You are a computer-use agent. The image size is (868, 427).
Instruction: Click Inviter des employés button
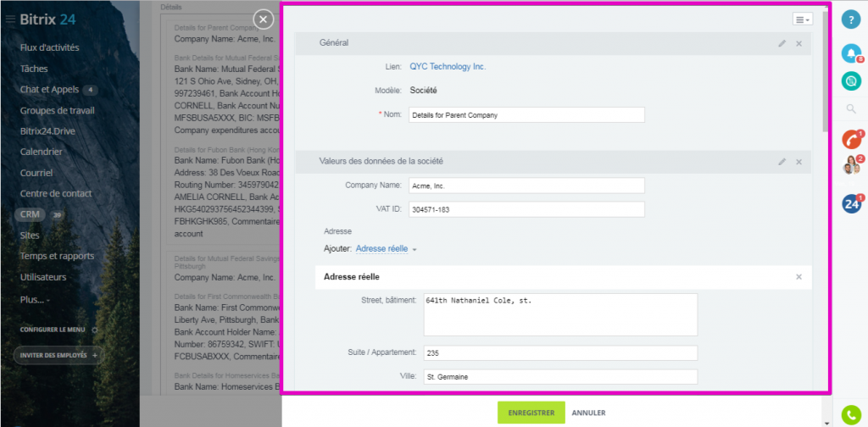point(58,355)
